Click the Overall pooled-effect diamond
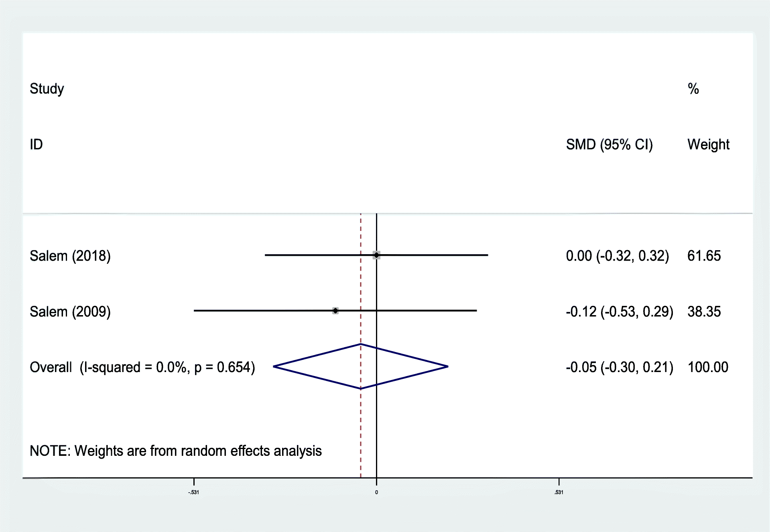Image resolution: width=770 pixels, height=532 pixels. point(361,366)
